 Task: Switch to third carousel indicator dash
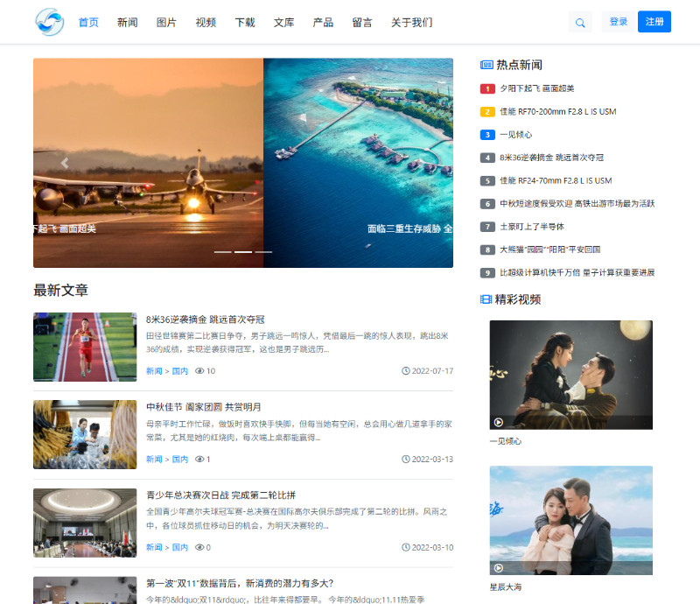click(x=263, y=252)
